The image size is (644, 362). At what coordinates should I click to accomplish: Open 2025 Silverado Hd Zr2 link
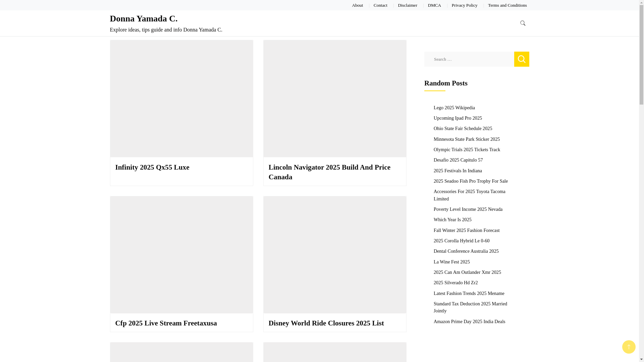click(455, 283)
